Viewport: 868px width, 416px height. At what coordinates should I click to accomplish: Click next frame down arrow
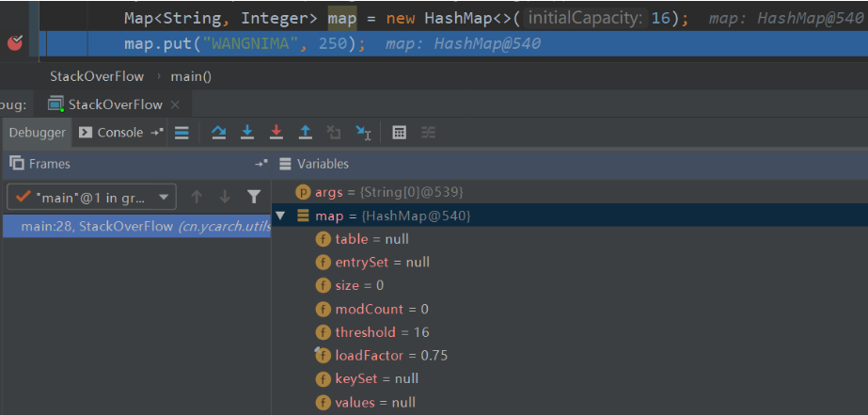tap(224, 197)
